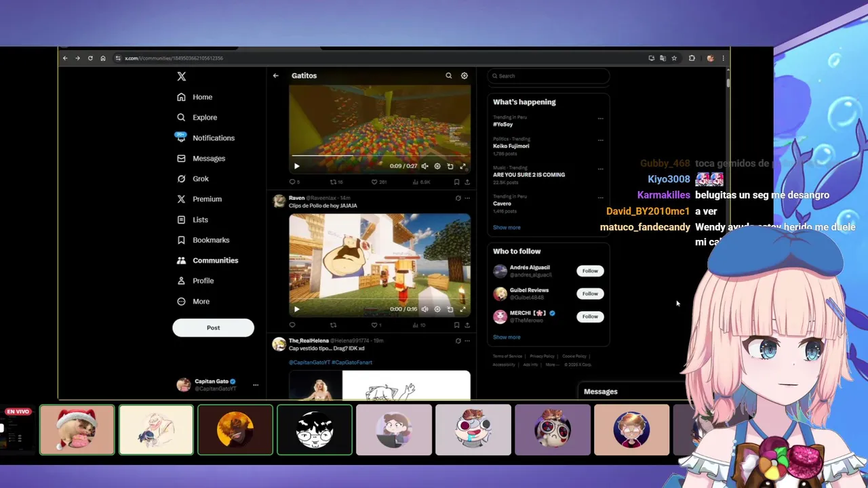Seek on the first video's progress bar
Viewport: 868px width, 488px height.
(x=380, y=156)
